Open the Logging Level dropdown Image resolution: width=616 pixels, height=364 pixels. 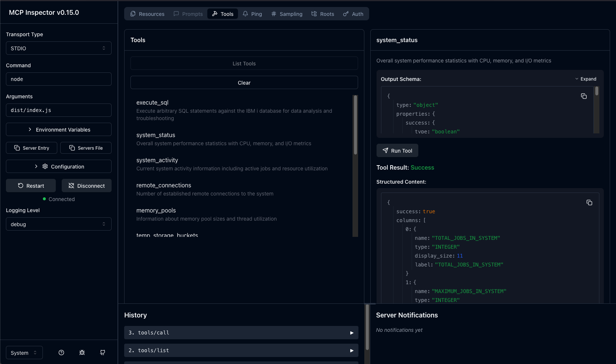tap(59, 224)
